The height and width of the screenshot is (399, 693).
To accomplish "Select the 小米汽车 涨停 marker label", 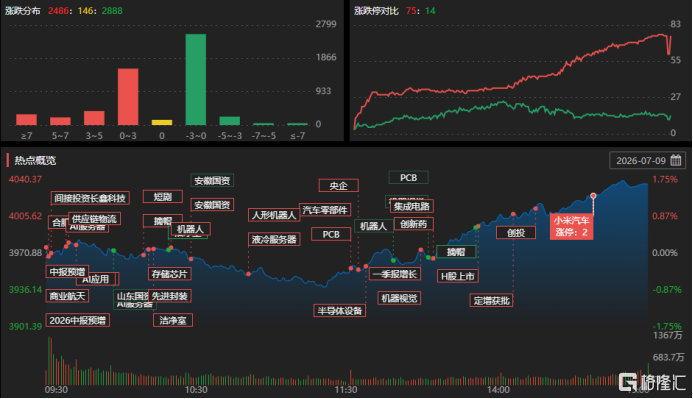I will tap(571, 226).
